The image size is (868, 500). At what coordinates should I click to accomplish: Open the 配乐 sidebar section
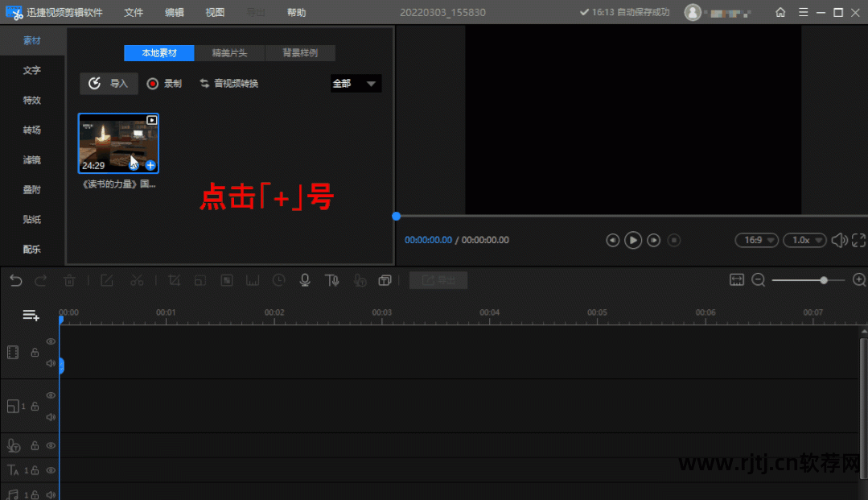click(x=32, y=250)
